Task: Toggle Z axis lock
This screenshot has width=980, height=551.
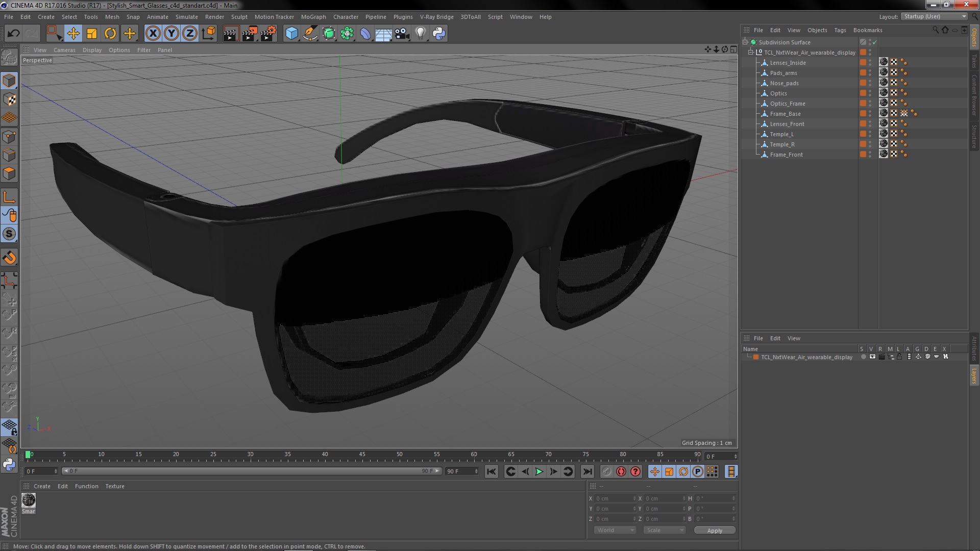Action: tap(190, 34)
